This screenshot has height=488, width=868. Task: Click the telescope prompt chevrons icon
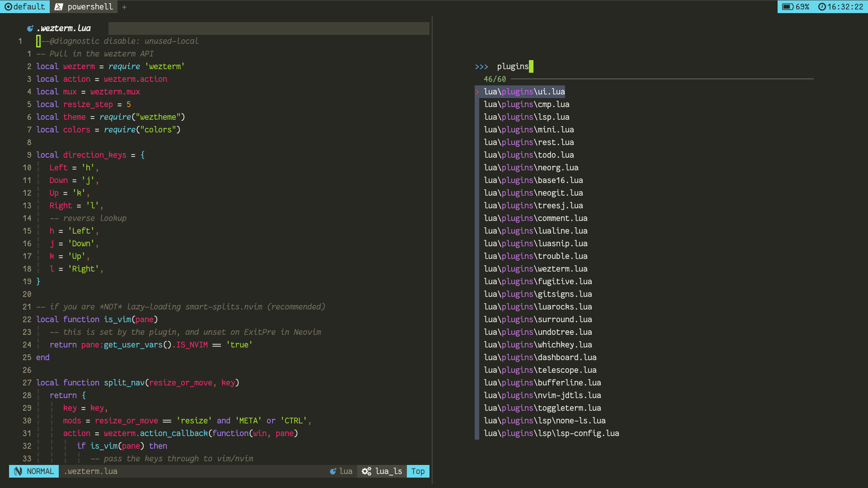481,66
